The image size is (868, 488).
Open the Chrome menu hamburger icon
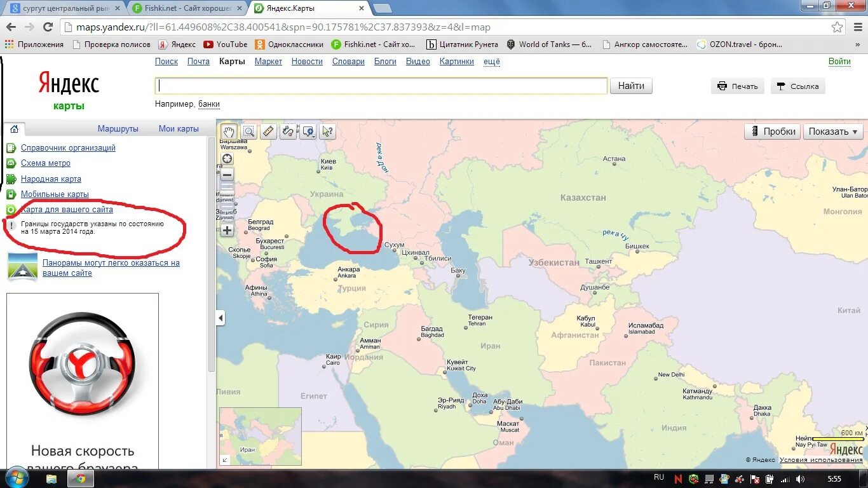coord(857,27)
